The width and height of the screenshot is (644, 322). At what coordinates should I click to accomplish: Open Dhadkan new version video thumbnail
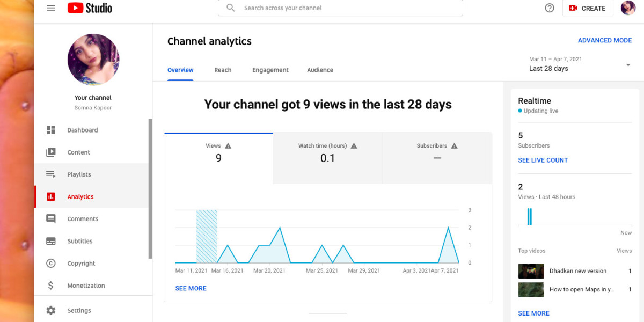pos(531,271)
